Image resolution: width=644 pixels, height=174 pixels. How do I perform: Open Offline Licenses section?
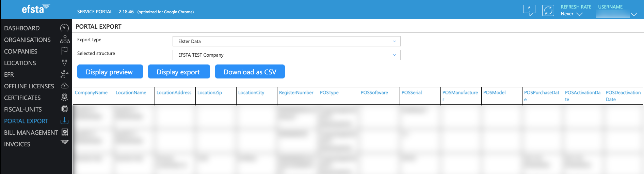pos(29,86)
